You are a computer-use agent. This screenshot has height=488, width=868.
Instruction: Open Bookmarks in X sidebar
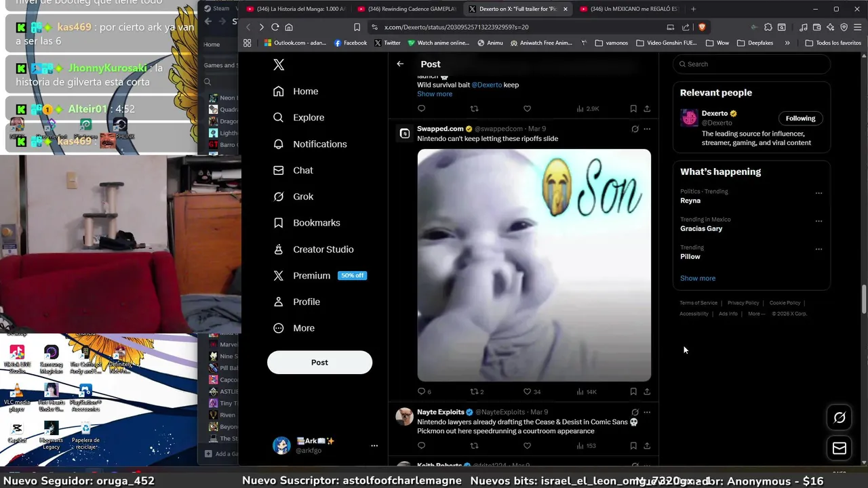[x=307, y=223]
